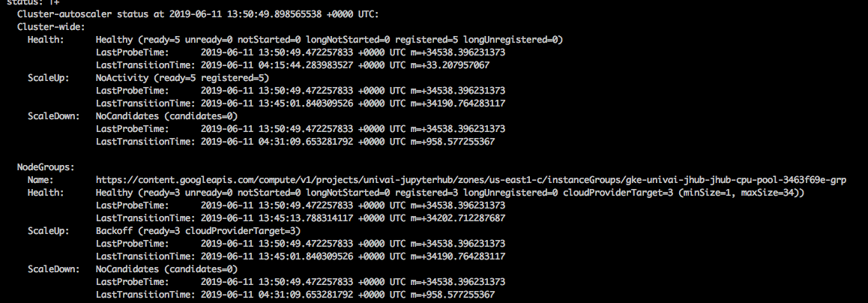
Task: Click the NodeGroups section heading
Action: [46, 166]
